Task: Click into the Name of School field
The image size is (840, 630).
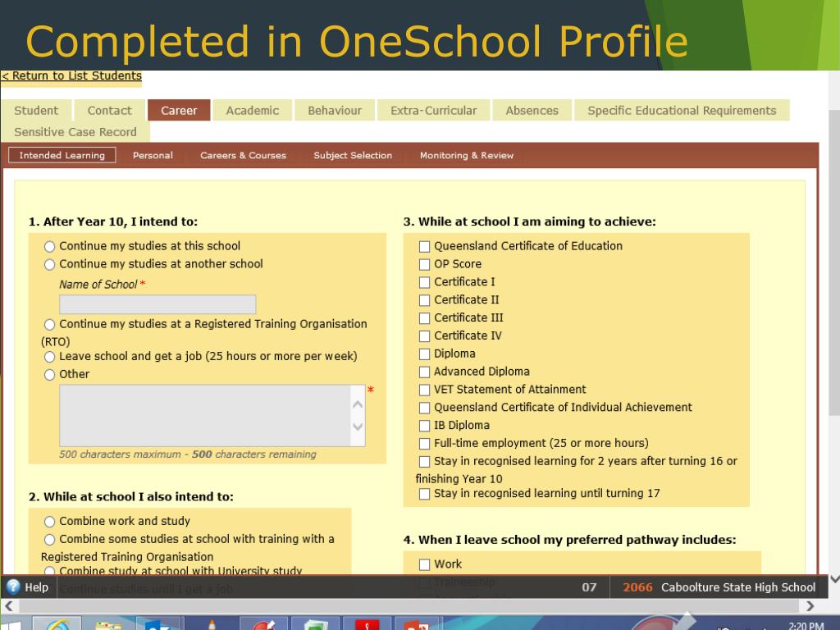Action: pos(157,304)
